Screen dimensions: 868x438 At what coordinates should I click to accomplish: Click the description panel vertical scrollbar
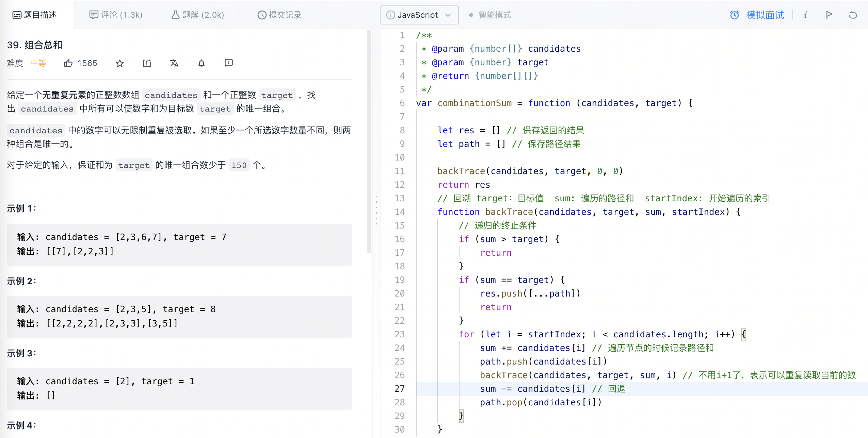pos(369,141)
